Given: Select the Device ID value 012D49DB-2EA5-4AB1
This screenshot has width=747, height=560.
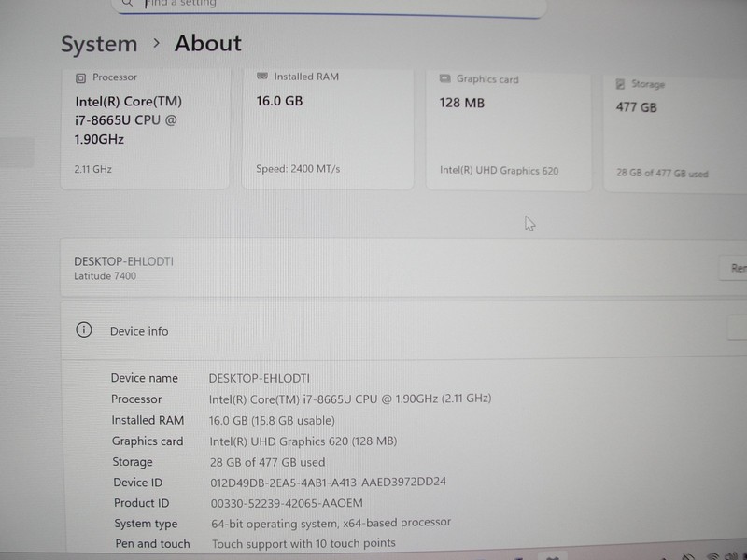Looking at the screenshot, I should tap(329, 482).
